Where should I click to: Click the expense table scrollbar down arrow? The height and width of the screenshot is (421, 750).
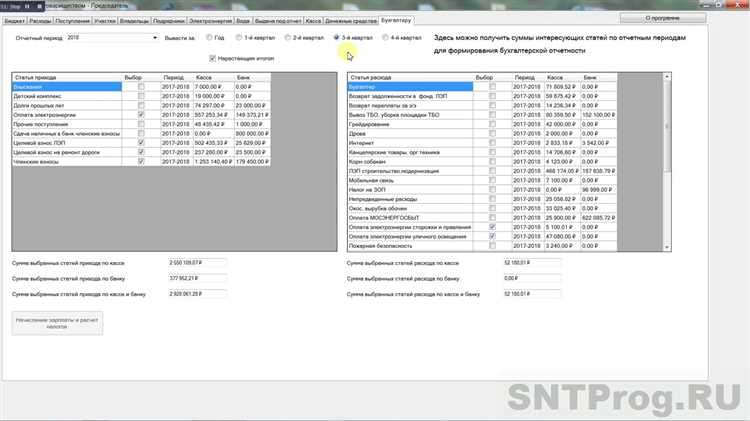pos(667,248)
